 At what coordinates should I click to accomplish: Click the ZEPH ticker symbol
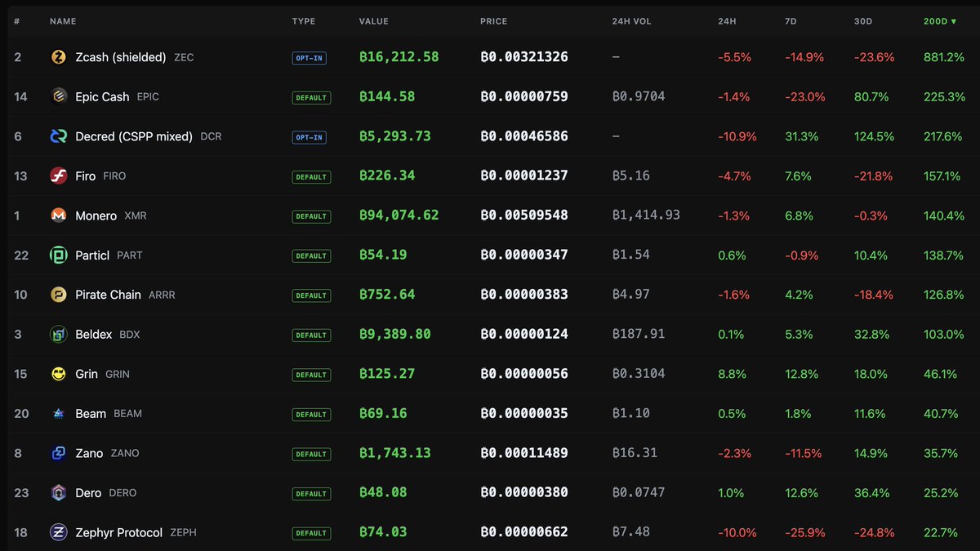pyautogui.click(x=183, y=532)
